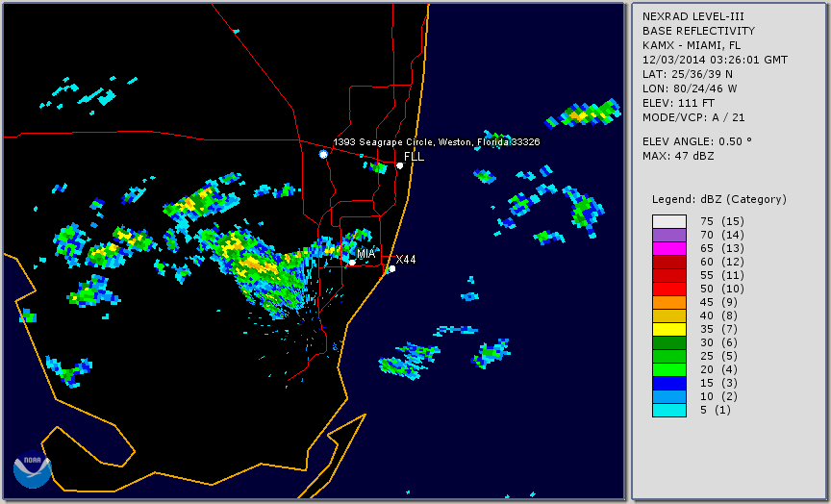Click the LON: 80/24/46 W text
Image resolution: width=831 pixels, height=504 pixels.
click(x=690, y=88)
